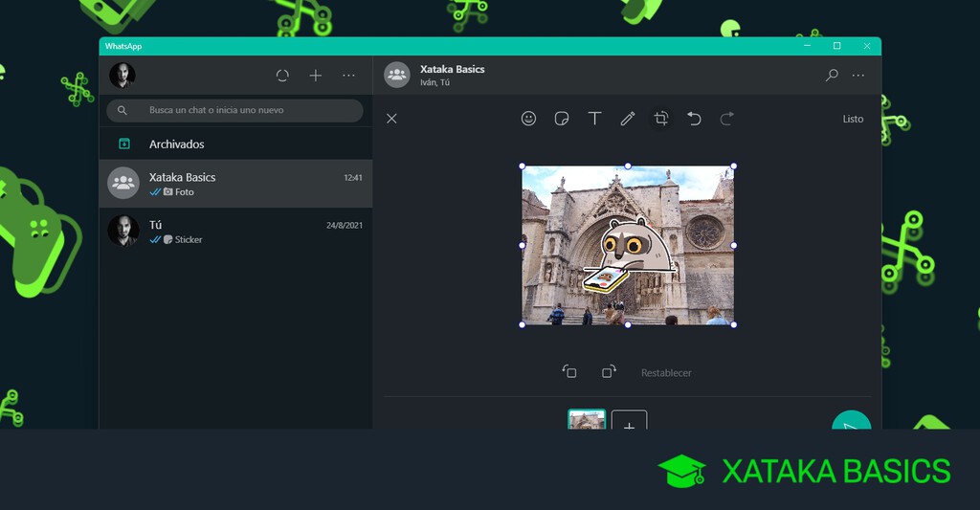Click the 12:41 timestamp on Xataka Basics
This screenshot has height=510, width=980.
[x=353, y=178]
